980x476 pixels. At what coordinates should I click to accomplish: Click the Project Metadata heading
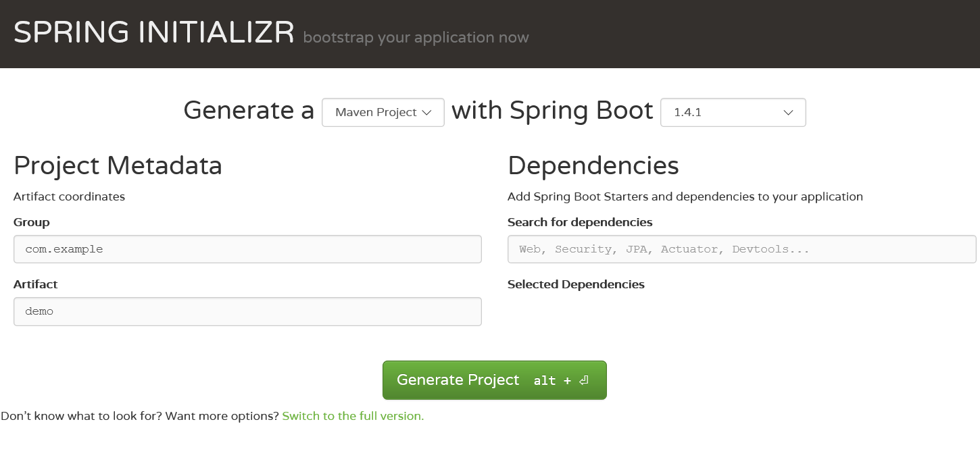118,165
